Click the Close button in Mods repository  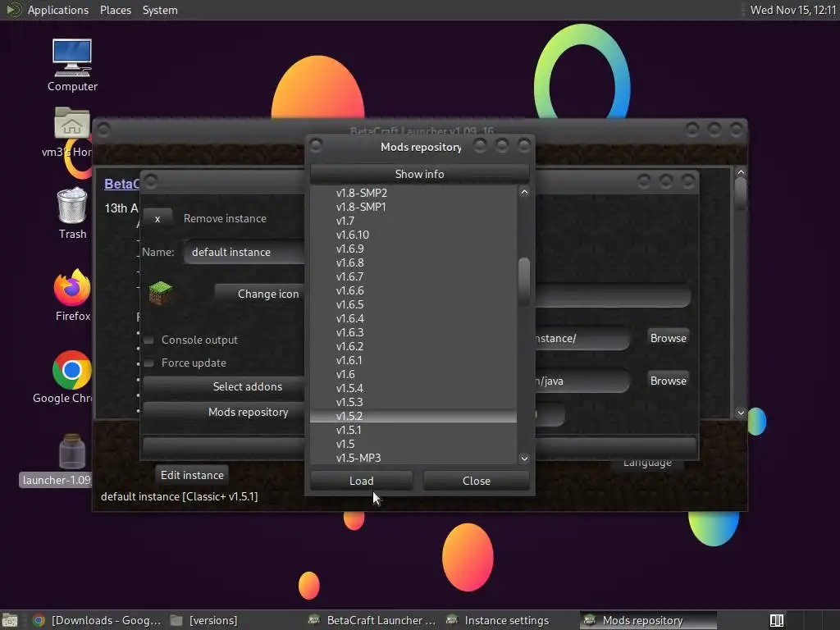[477, 481]
